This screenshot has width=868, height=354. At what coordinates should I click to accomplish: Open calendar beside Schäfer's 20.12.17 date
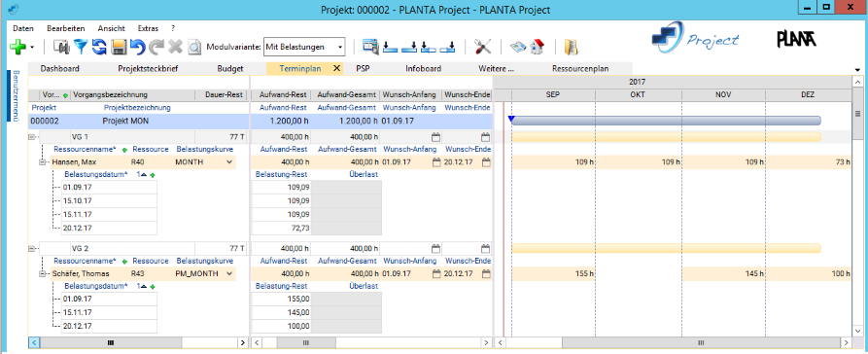click(x=485, y=273)
